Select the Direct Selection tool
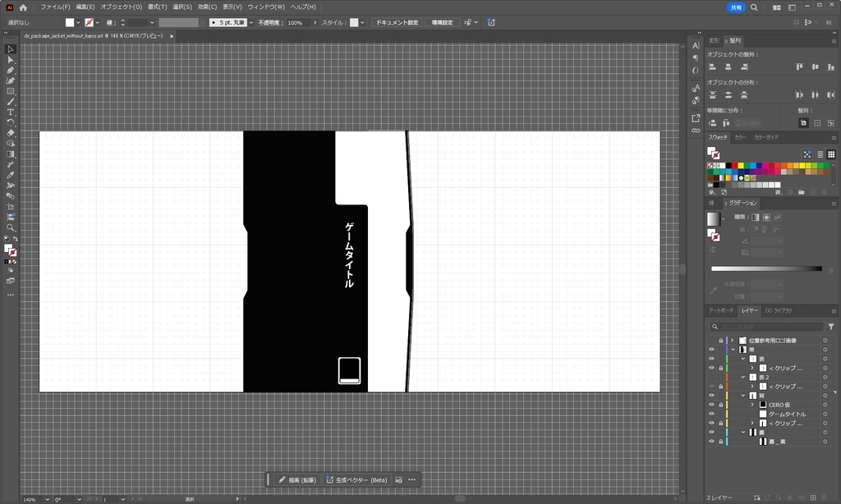 [x=10, y=60]
